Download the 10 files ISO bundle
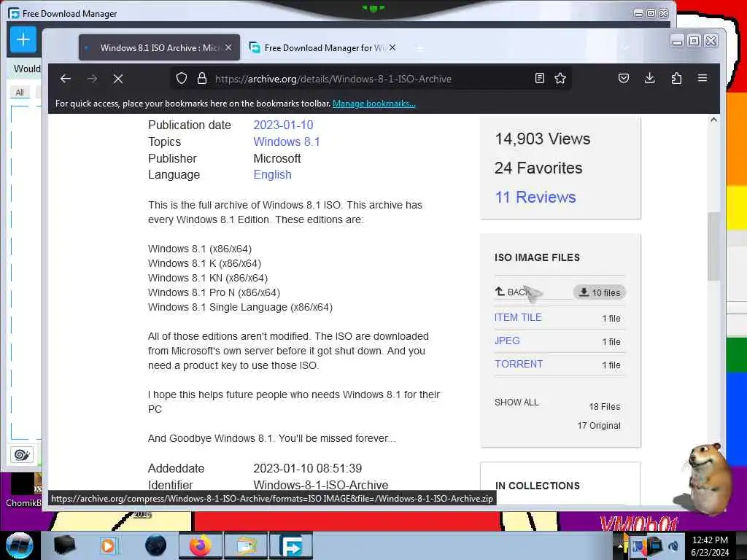This screenshot has height=560, width=747. [x=600, y=292]
